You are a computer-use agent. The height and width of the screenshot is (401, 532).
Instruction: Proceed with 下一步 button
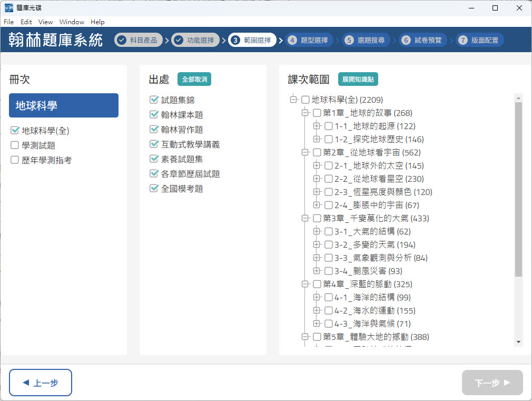click(492, 383)
